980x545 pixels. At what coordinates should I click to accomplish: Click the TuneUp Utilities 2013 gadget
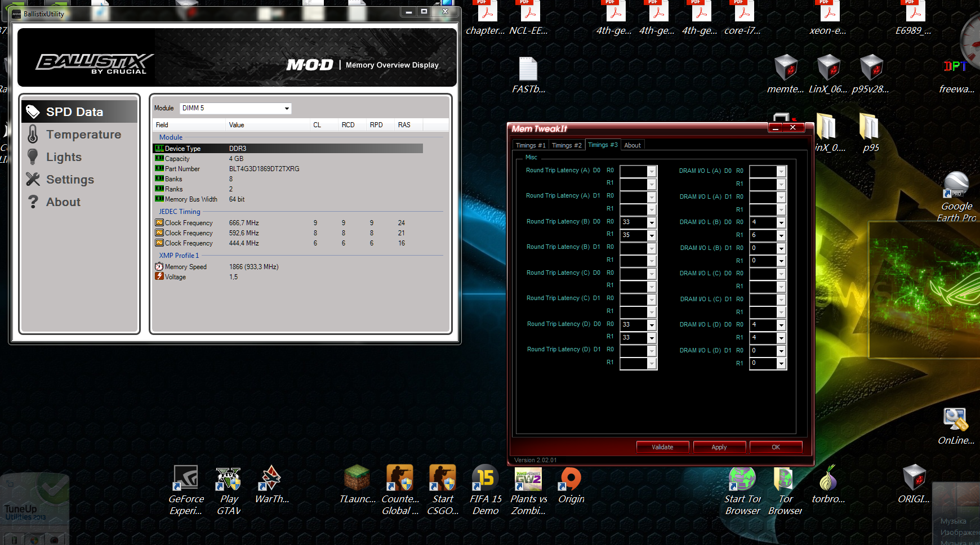click(35, 509)
